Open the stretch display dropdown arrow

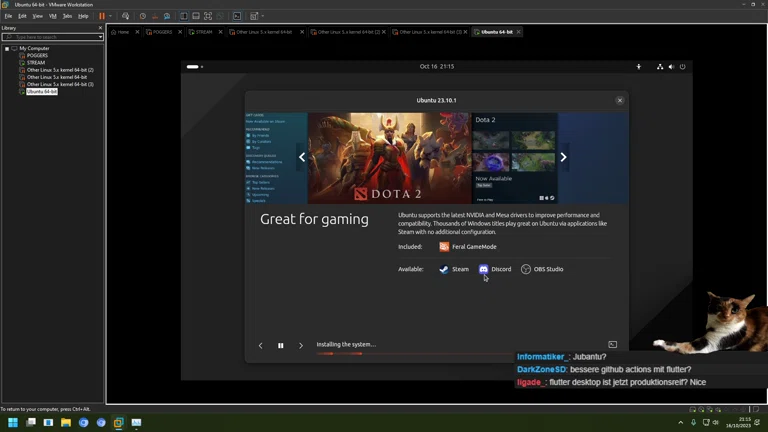tap(263, 16)
